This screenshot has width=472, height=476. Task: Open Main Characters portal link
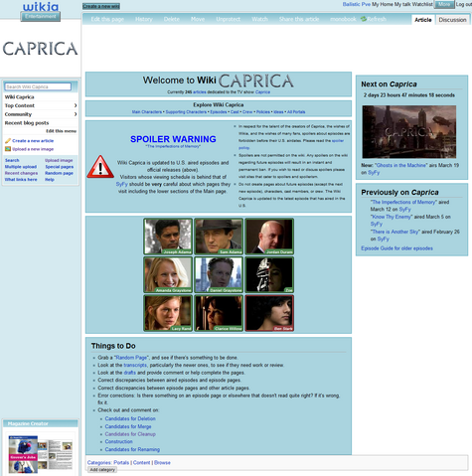tap(147, 112)
